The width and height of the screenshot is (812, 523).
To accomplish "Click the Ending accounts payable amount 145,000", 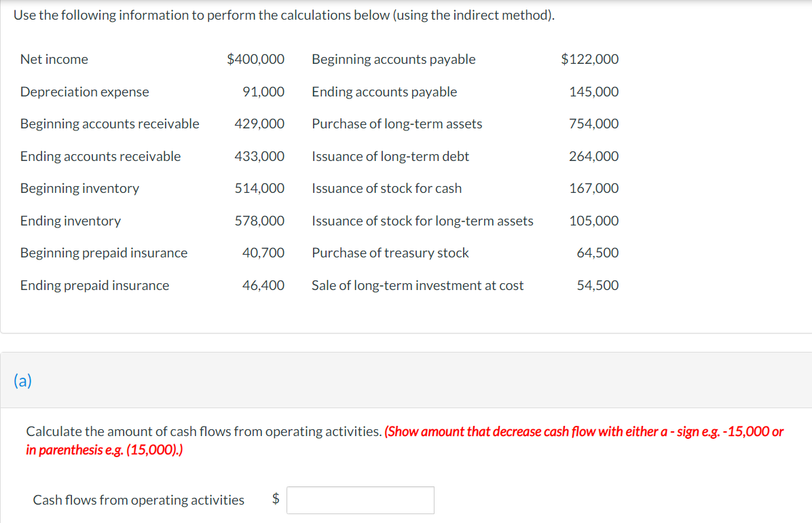I will [596, 92].
